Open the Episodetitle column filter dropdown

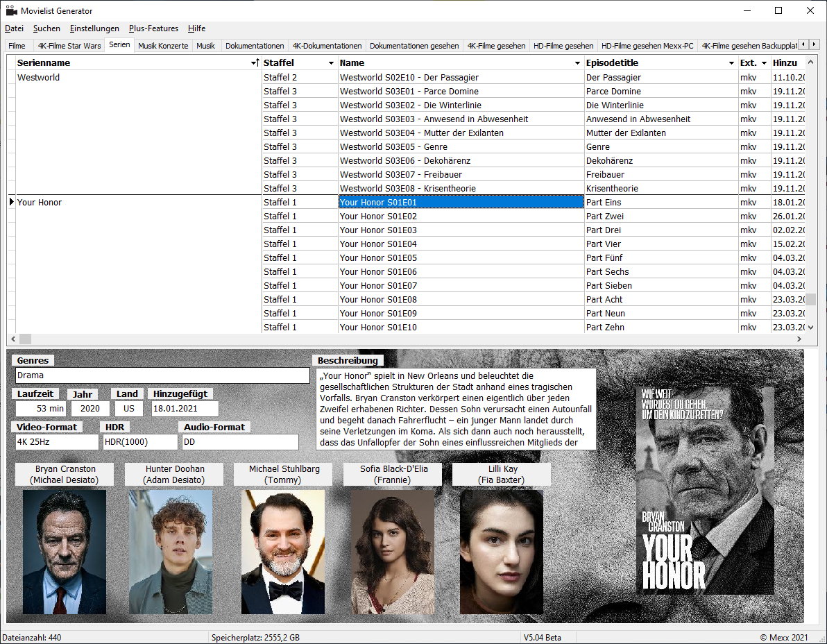(731, 63)
